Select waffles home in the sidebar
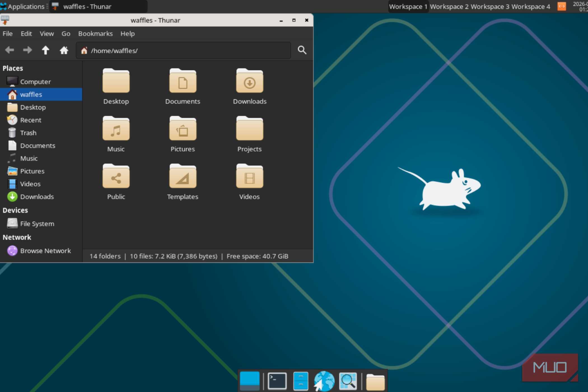This screenshot has width=588, height=392. click(41, 94)
